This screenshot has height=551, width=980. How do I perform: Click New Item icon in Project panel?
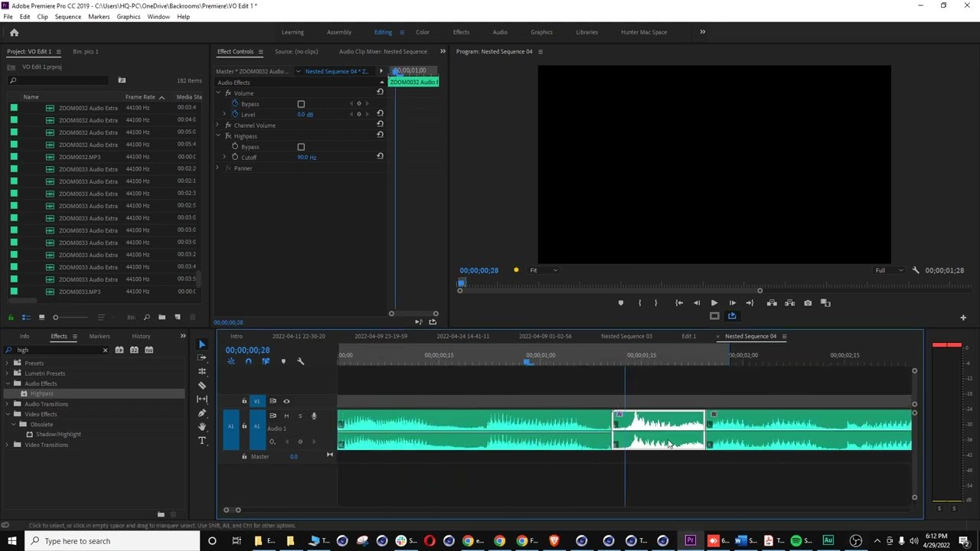pyautogui.click(x=178, y=317)
